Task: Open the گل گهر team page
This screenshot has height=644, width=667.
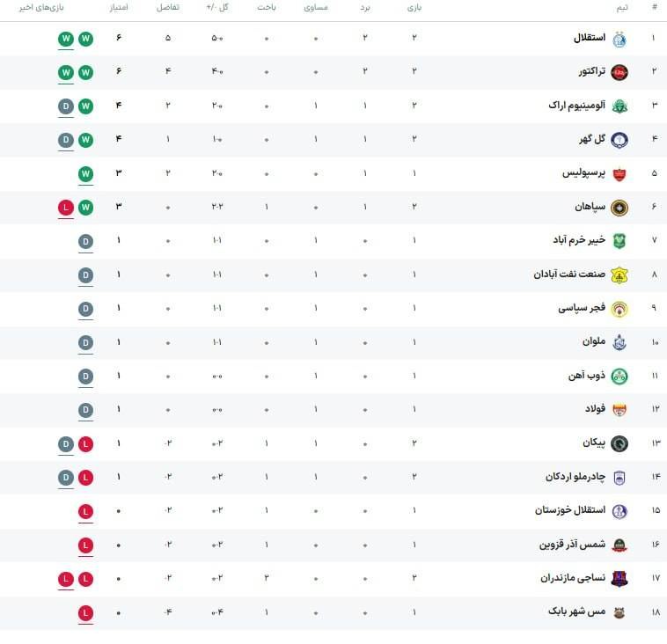Action: (x=591, y=139)
